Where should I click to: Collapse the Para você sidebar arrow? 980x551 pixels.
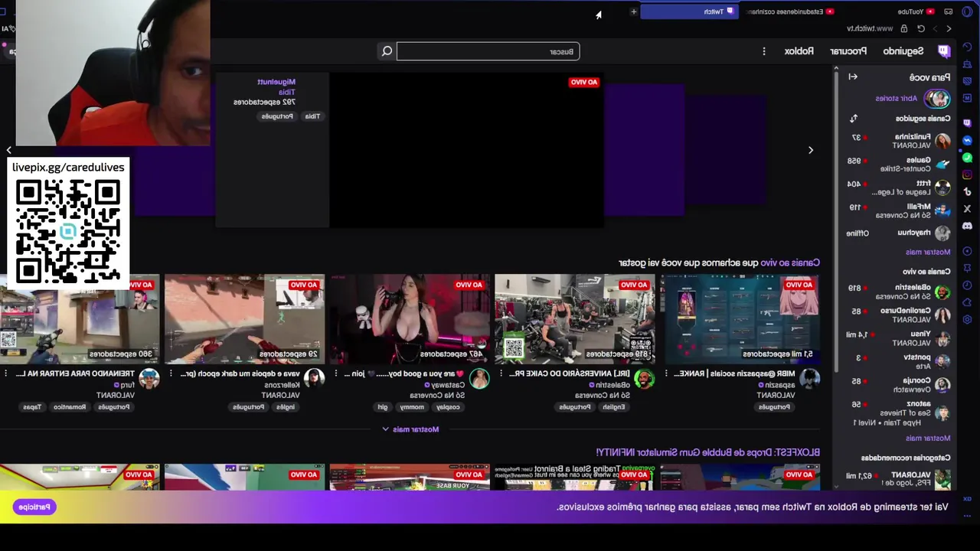coord(853,77)
